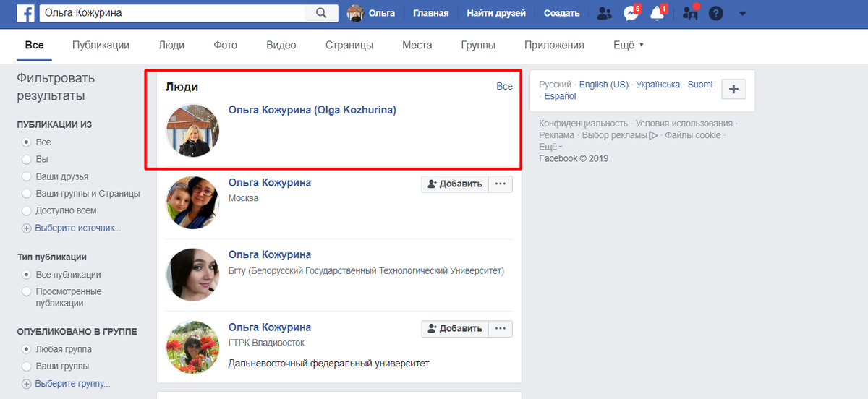Select the Все radio under Публикации из
This screenshot has width=868, height=399.
(x=27, y=142)
